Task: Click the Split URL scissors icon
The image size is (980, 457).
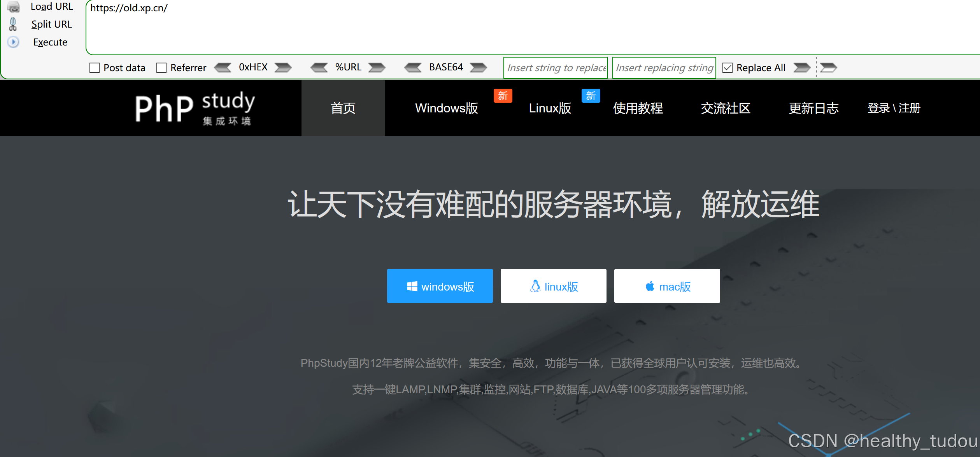Action: coord(13,24)
